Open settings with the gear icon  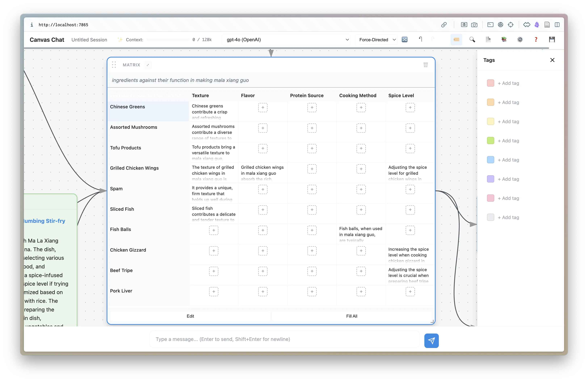point(520,39)
